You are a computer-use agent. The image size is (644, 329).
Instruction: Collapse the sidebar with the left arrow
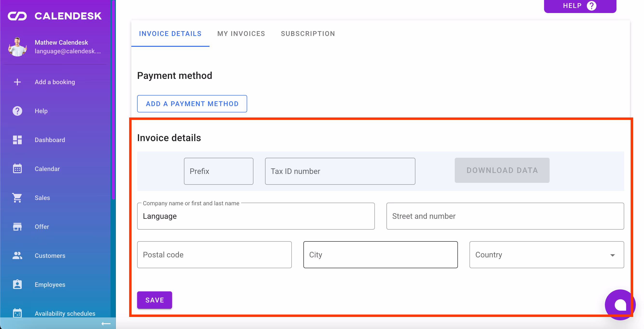click(x=106, y=323)
